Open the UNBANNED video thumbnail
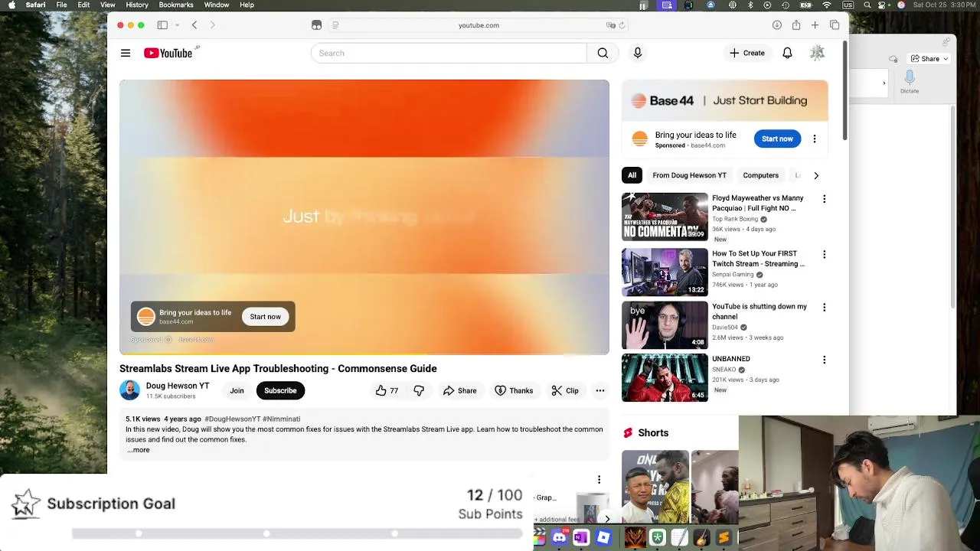This screenshot has height=551, width=980. 665,377
